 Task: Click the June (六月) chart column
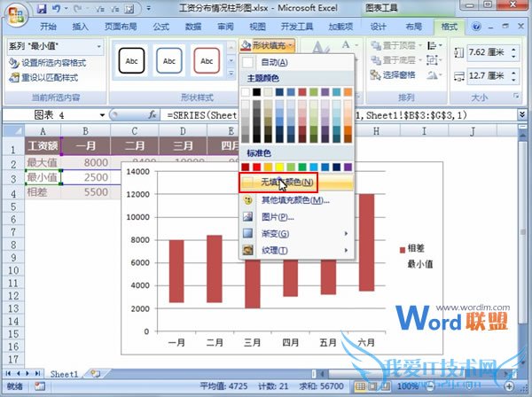coord(366,243)
